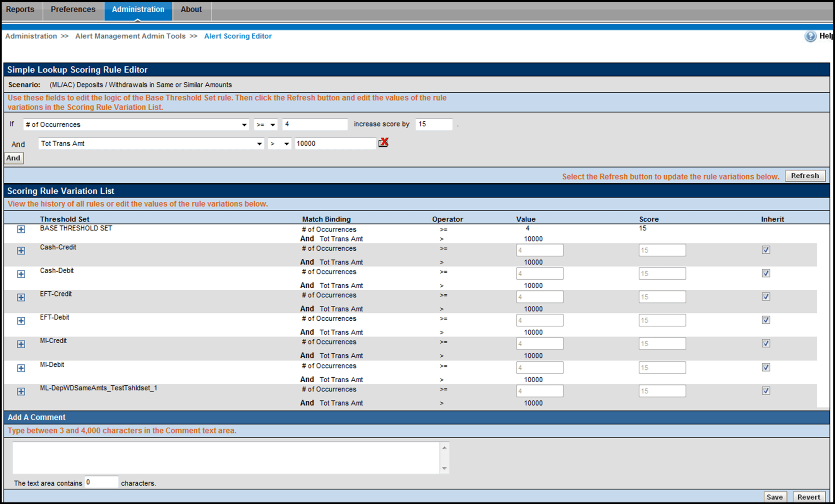
Task: Toggle Inherit checkbox for EFT-Debit
Action: pyautogui.click(x=766, y=320)
